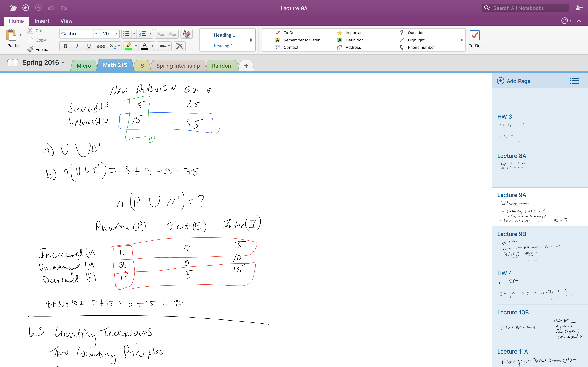Image resolution: width=588 pixels, height=367 pixels.
Task: Click the Undo arrow icon
Action: 51,8
